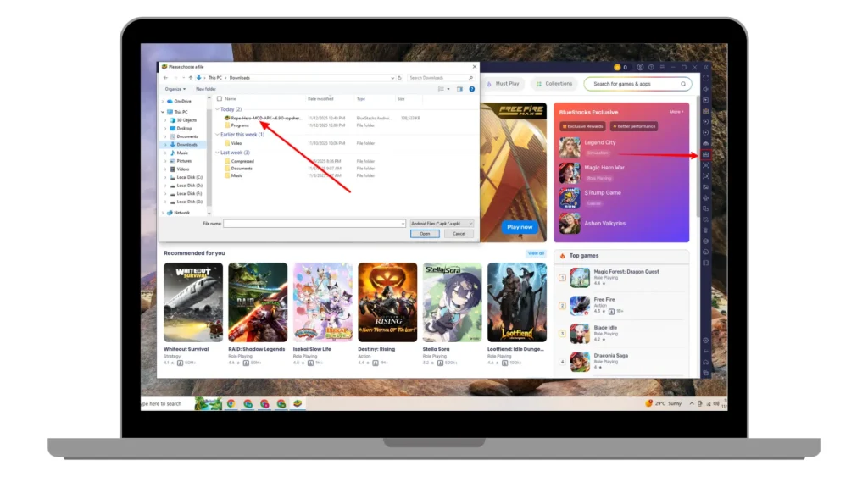Go up one folder level in dialog
Screen dimensions: 868x488
tap(191, 78)
